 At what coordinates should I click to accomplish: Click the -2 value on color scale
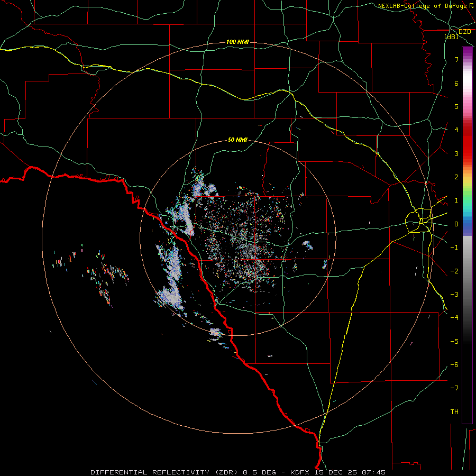coord(454,271)
